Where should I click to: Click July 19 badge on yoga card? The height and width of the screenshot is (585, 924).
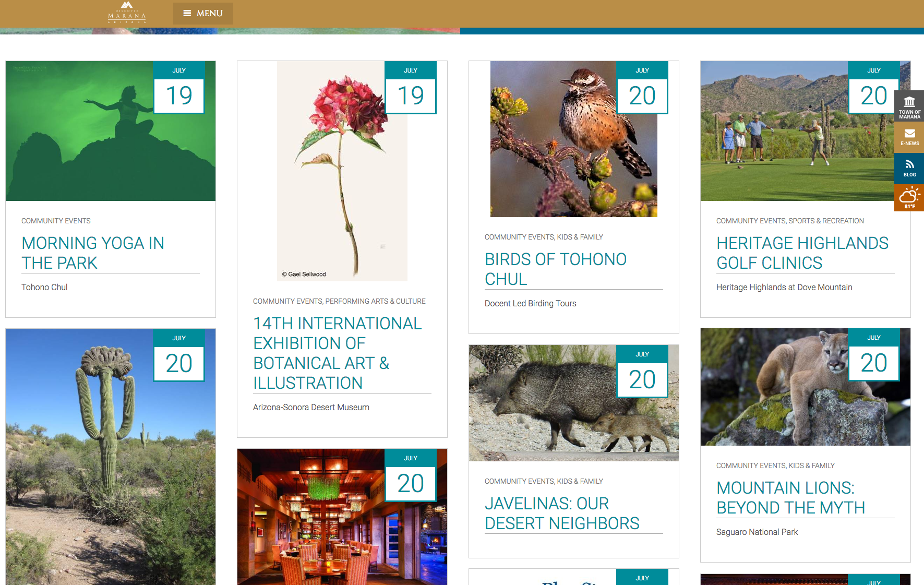click(x=179, y=88)
